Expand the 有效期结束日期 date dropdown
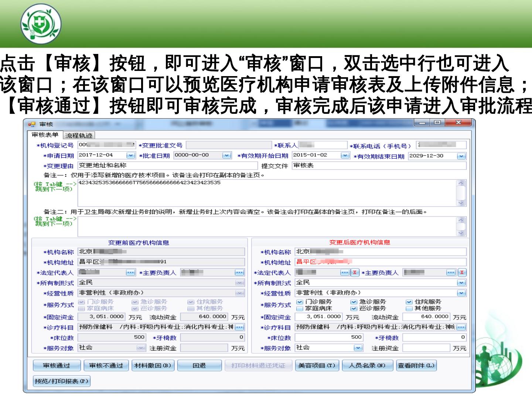 pos(461,156)
